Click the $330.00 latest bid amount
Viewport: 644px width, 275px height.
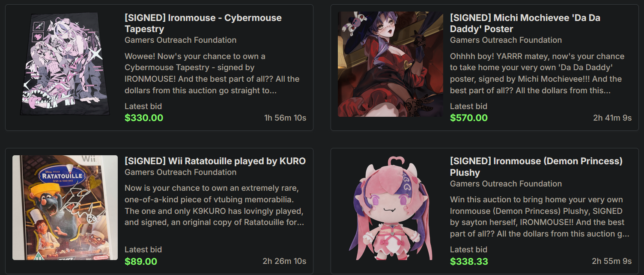(144, 118)
